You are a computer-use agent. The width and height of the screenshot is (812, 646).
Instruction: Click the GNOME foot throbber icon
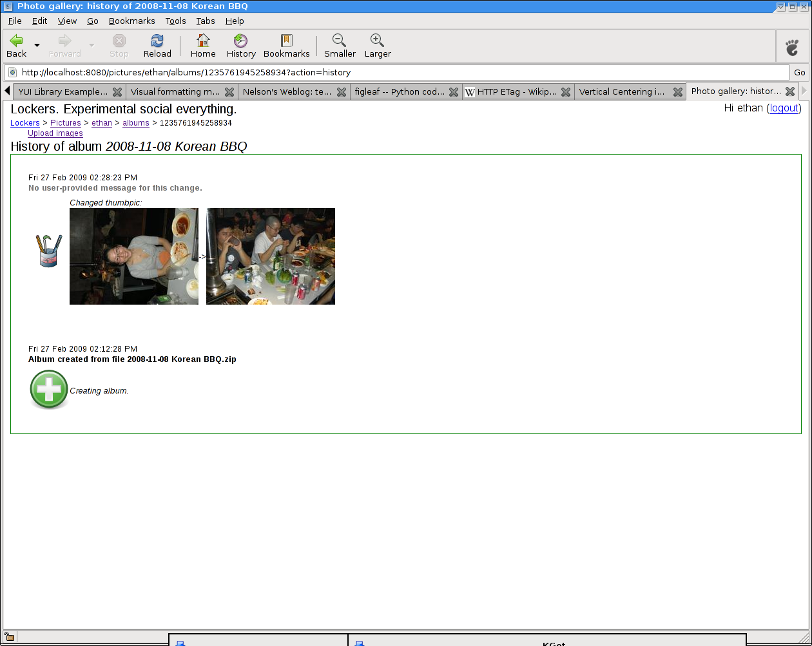(792, 47)
